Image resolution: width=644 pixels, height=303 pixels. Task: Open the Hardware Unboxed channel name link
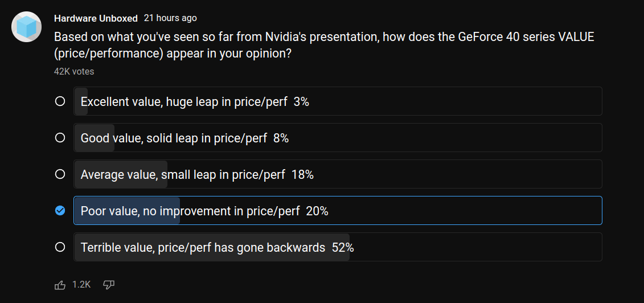pos(96,18)
